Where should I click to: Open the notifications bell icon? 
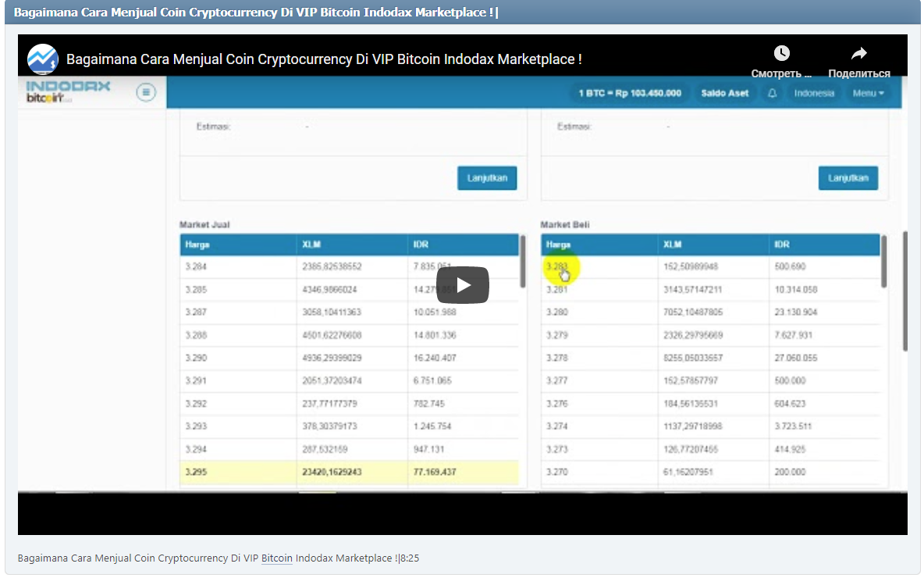(772, 93)
